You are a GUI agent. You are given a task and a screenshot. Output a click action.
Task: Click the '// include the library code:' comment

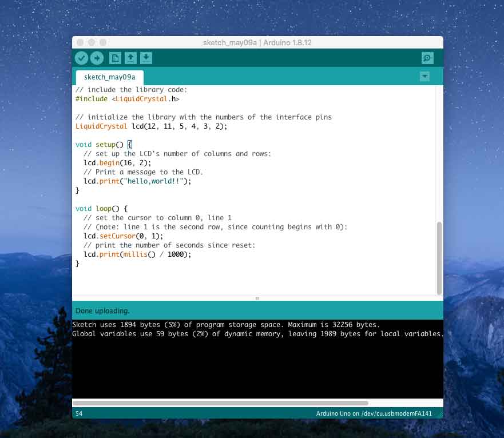131,90
